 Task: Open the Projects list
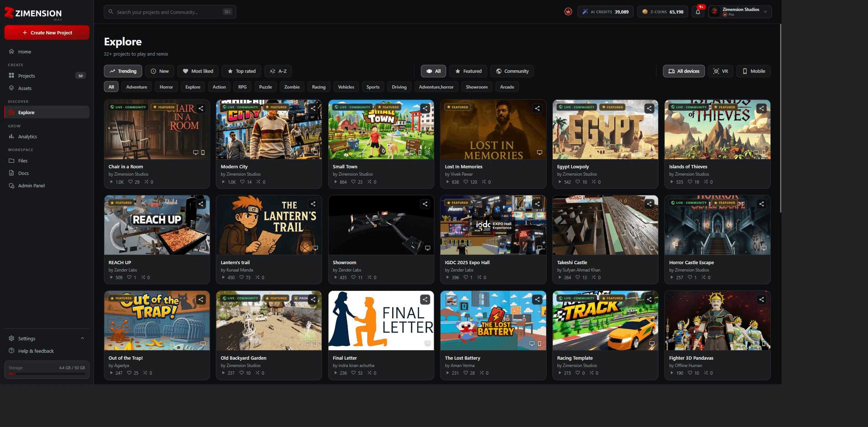[x=47, y=76]
